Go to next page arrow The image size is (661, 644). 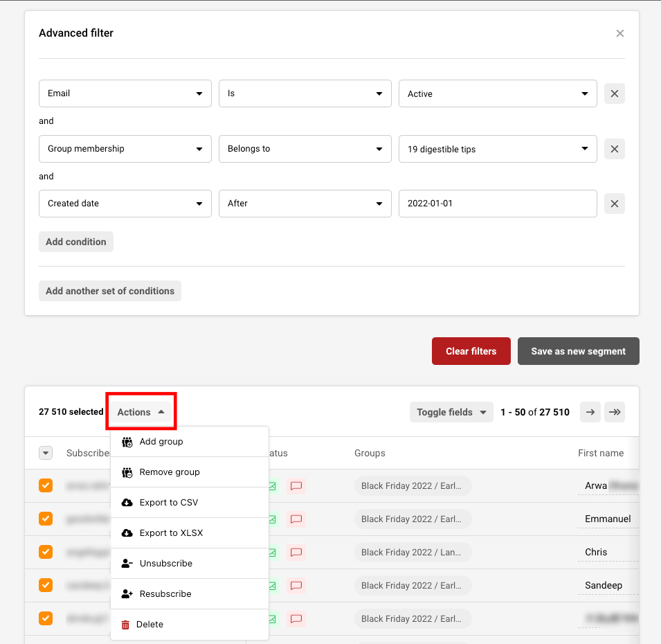click(590, 412)
